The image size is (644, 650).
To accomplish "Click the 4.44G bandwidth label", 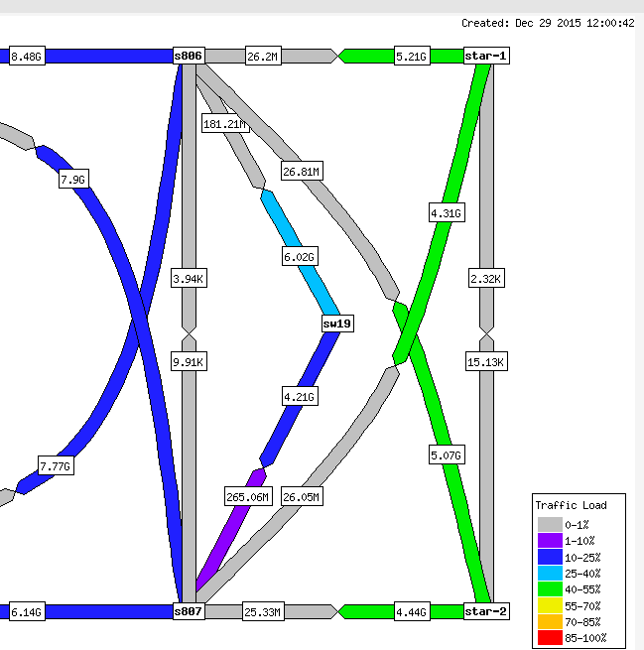I will pos(412,611).
